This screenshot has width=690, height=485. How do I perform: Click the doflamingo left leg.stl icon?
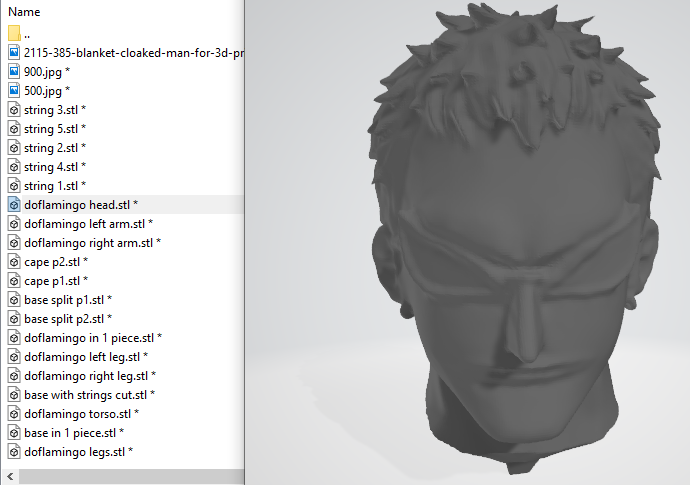pyautogui.click(x=14, y=356)
